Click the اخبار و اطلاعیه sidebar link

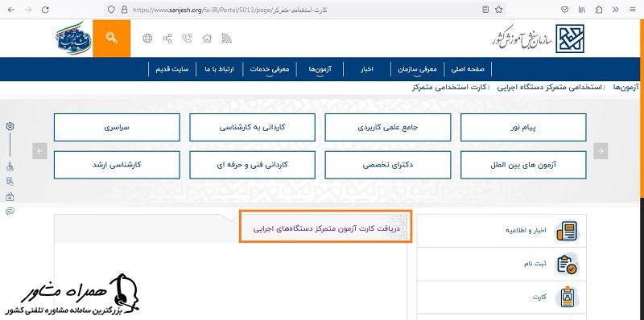point(526,231)
